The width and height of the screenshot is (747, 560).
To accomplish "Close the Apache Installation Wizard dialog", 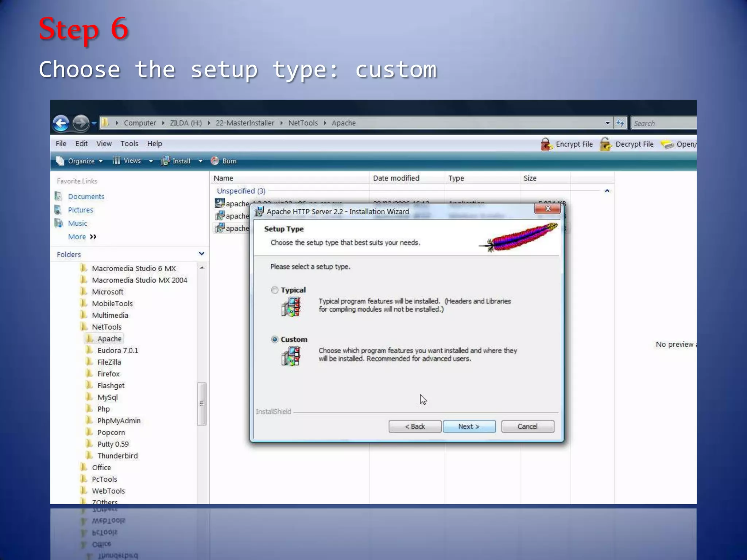I will tap(547, 209).
